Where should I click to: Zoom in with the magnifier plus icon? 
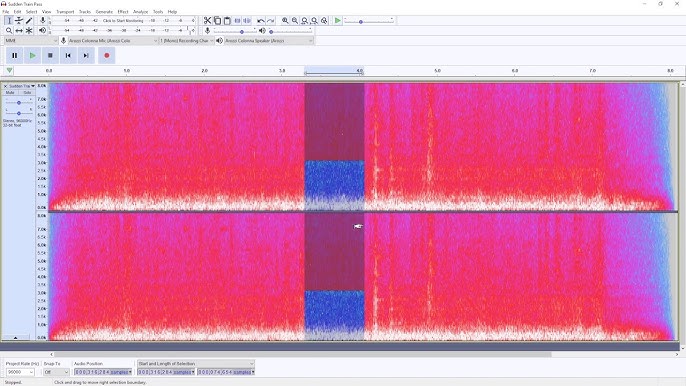tap(285, 21)
